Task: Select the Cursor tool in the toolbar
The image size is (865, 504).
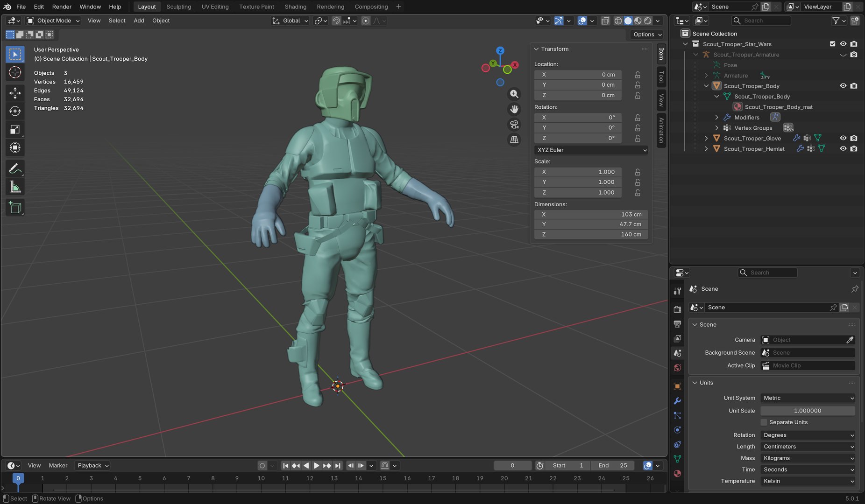Action: click(15, 72)
